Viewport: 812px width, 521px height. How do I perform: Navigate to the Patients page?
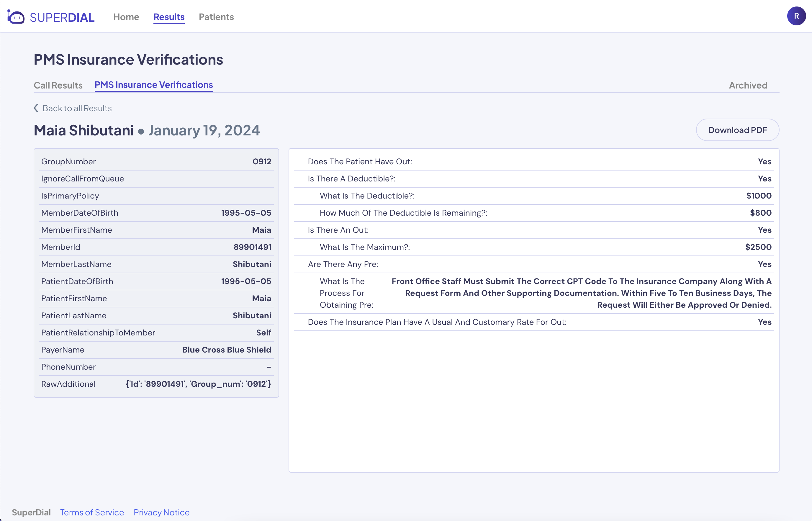[x=216, y=17]
